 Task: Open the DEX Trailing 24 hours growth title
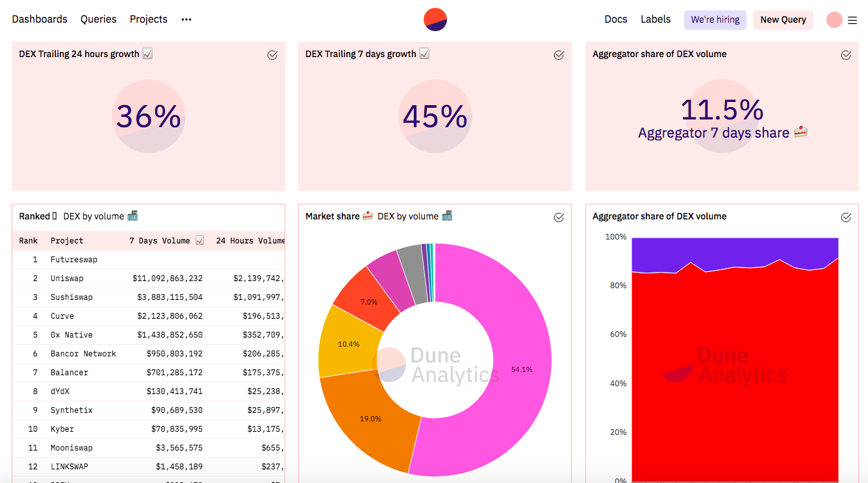[x=86, y=54]
